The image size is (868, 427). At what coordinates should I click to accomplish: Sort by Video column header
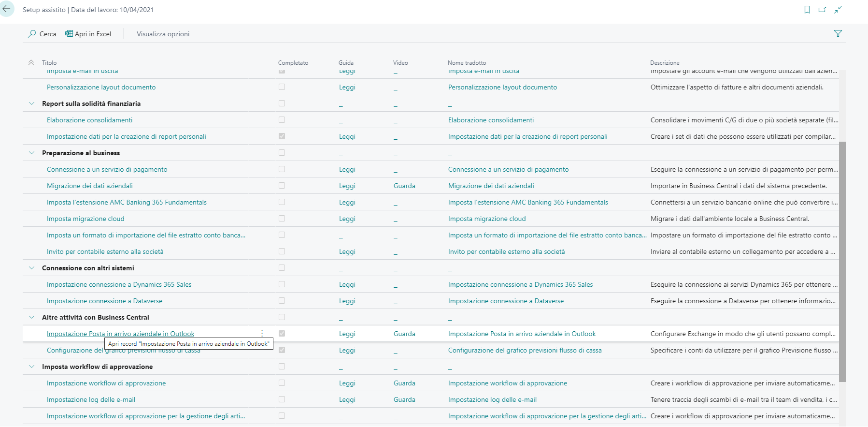click(400, 63)
